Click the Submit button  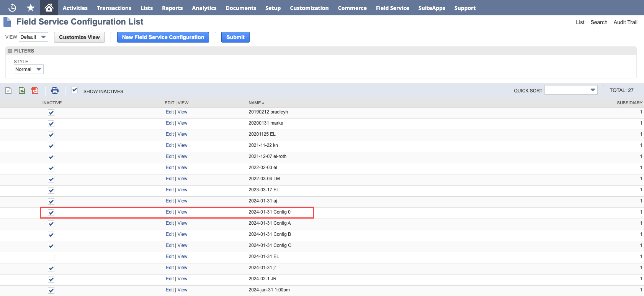tap(235, 37)
